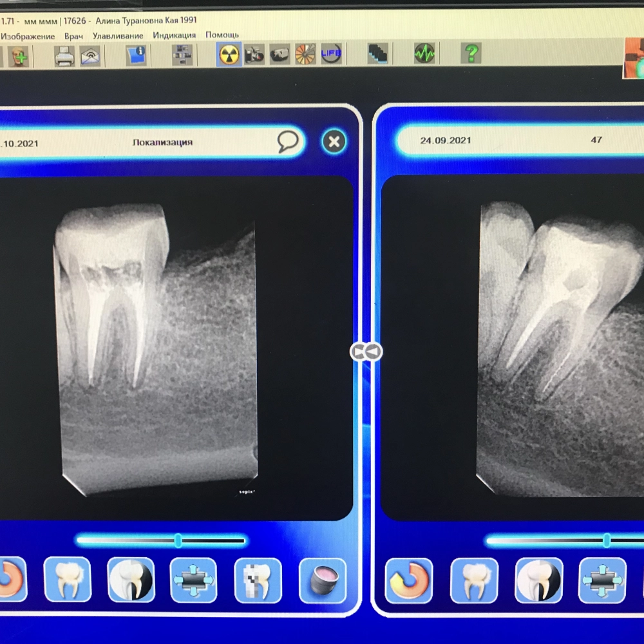The height and width of the screenshot is (644, 644).
Task: Click the printer icon in toolbar
Action: pyautogui.click(x=64, y=56)
